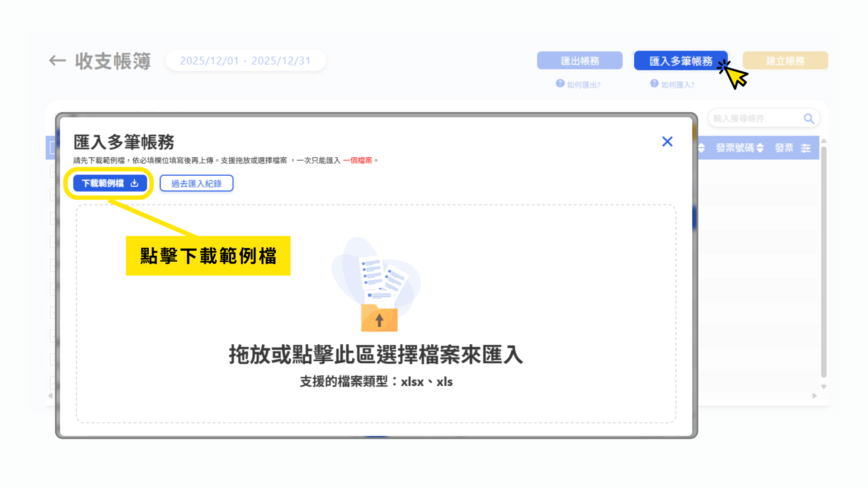Click the download icon on 下載範例檔
Viewport: 868px width, 488px height.
(x=134, y=183)
